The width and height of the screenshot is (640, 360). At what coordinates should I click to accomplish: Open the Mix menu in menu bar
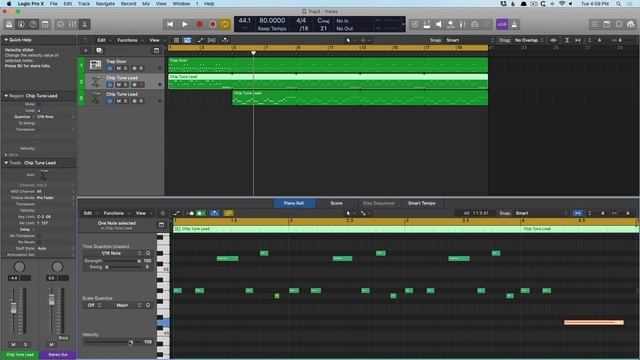[x=146, y=4]
